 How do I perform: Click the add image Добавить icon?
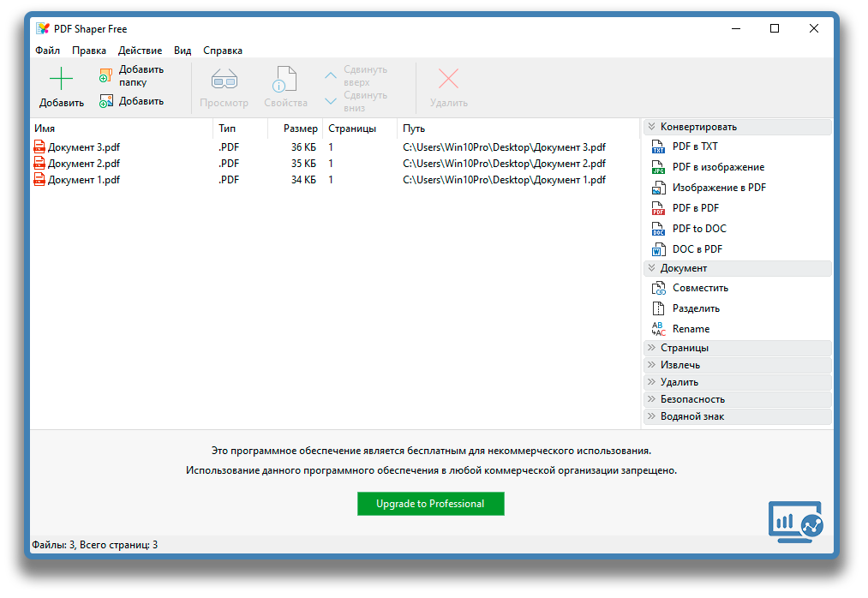[105, 101]
